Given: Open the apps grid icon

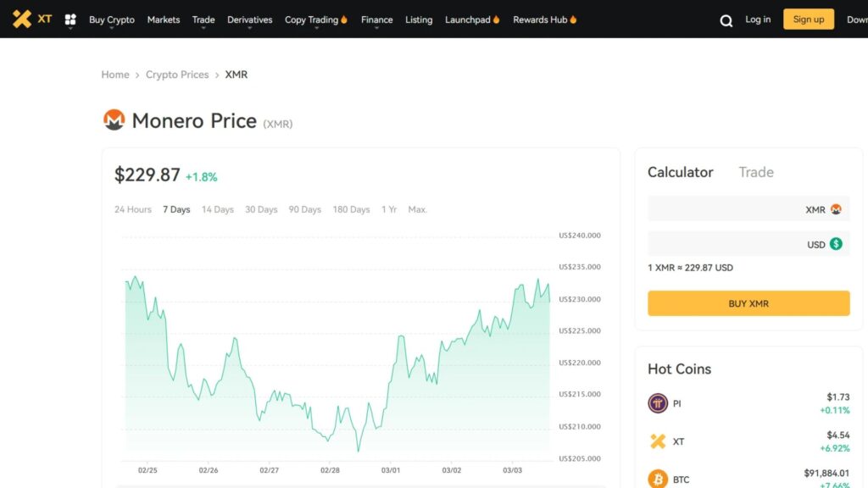Looking at the screenshot, I should [70, 20].
